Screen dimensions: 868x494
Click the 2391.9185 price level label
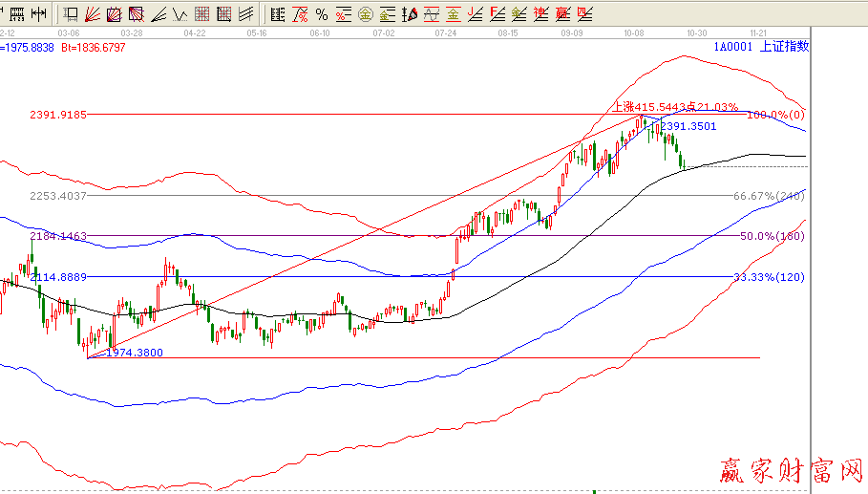point(58,115)
